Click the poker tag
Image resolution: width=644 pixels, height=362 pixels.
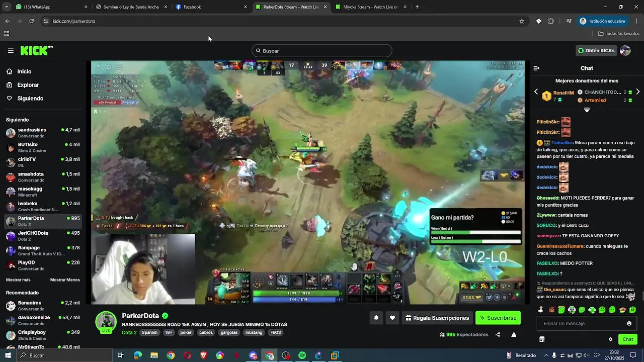(186, 332)
